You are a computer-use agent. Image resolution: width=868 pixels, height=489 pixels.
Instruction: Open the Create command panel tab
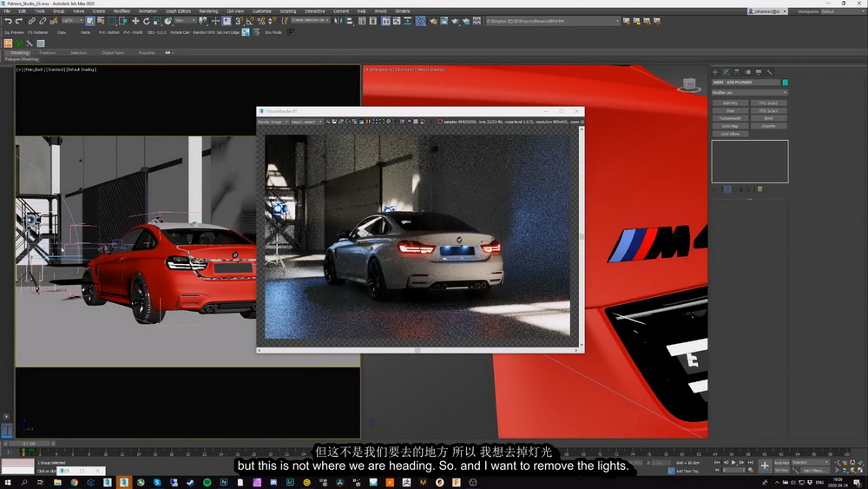pos(715,72)
